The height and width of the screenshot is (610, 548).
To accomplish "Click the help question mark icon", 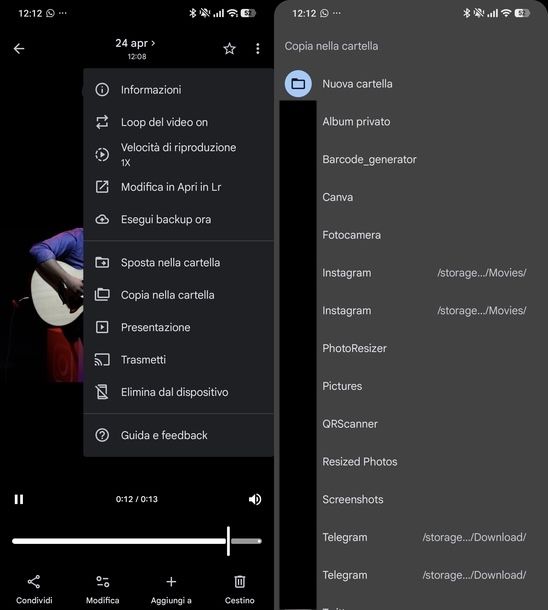I will pos(102,435).
